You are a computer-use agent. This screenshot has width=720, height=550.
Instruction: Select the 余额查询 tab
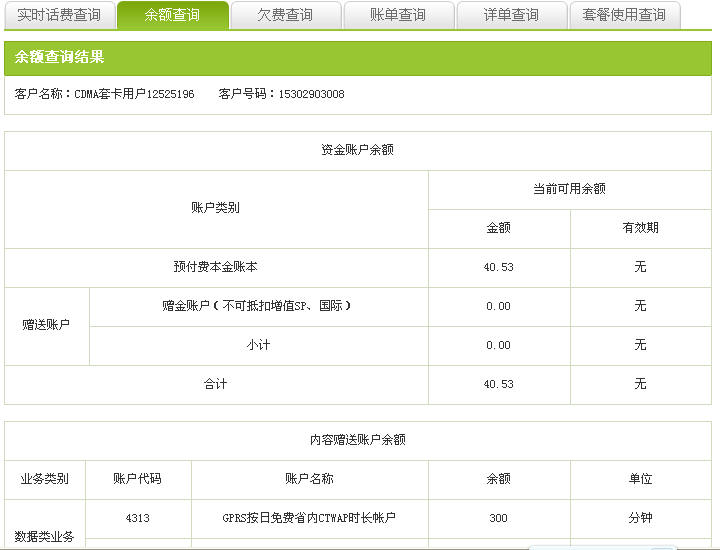coord(172,15)
